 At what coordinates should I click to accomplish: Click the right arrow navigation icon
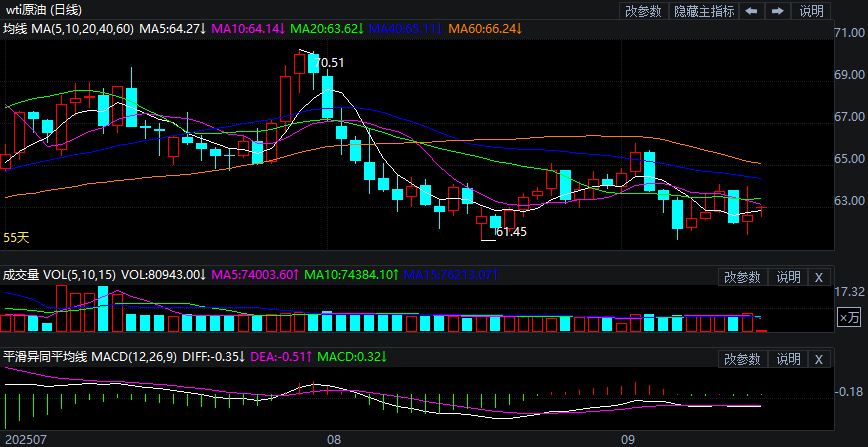[777, 11]
